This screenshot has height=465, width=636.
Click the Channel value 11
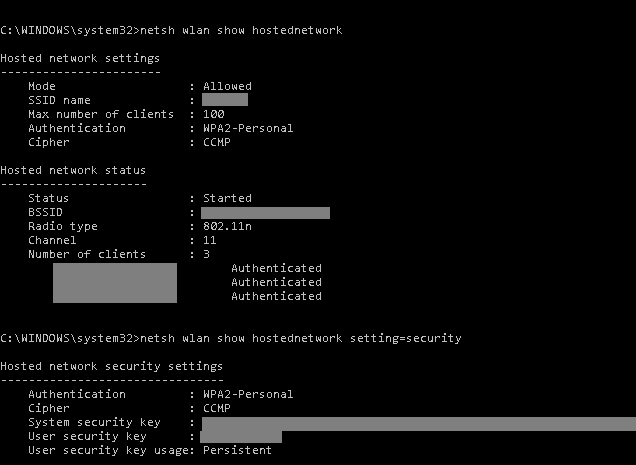pyautogui.click(x=210, y=240)
